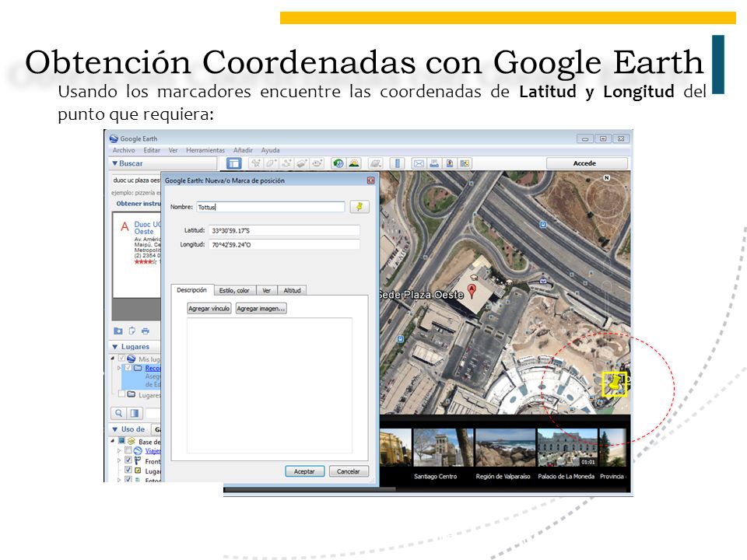747x560 pixels.
Task: Click the Agregar vínculo button
Action: (209, 308)
